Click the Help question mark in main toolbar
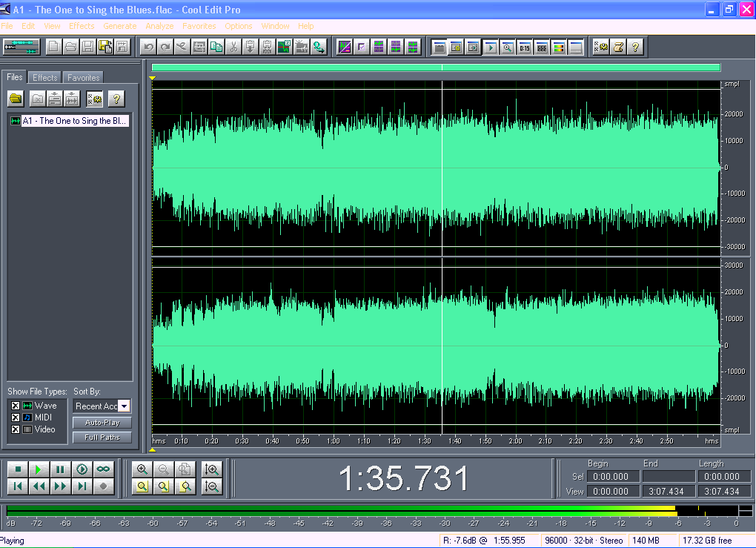756x548 pixels. point(635,47)
